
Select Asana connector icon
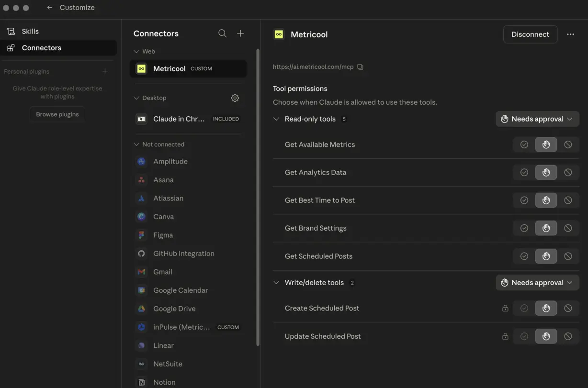tap(141, 180)
